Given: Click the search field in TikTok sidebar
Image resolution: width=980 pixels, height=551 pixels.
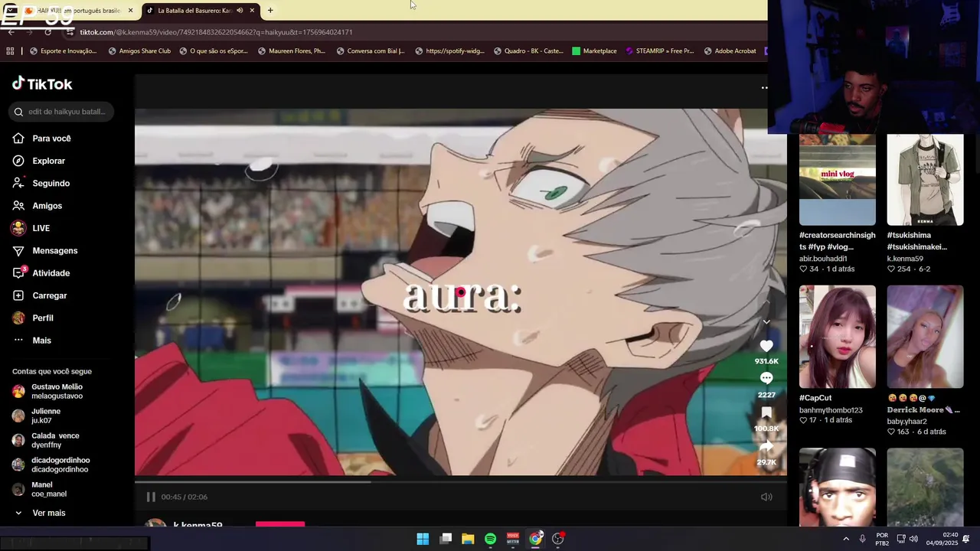Looking at the screenshot, I should click(x=63, y=112).
